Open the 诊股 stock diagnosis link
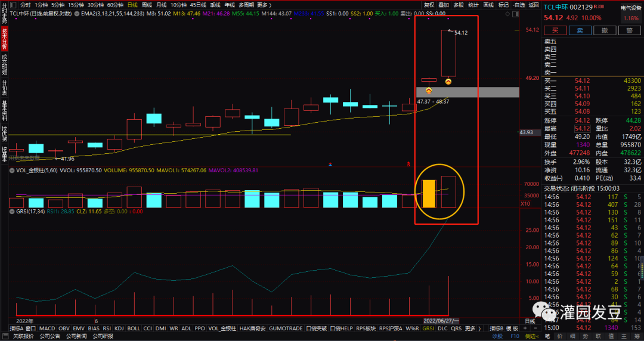 [x=497, y=336]
